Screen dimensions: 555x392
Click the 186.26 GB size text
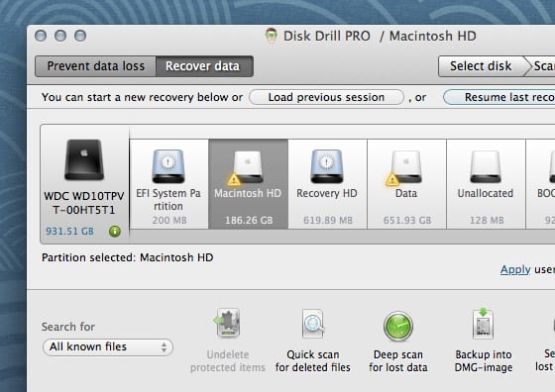pos(249,220)
